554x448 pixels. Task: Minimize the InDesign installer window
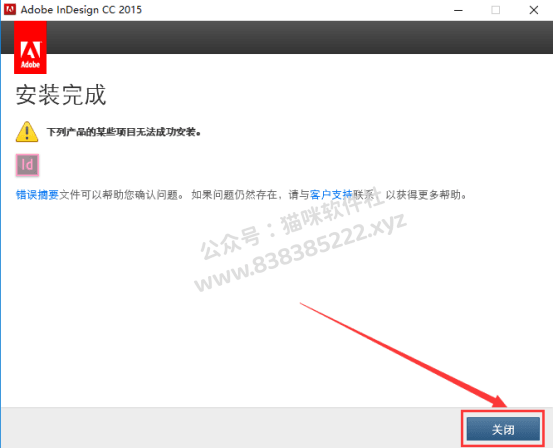pyautogui.click(x=458, y=10)
